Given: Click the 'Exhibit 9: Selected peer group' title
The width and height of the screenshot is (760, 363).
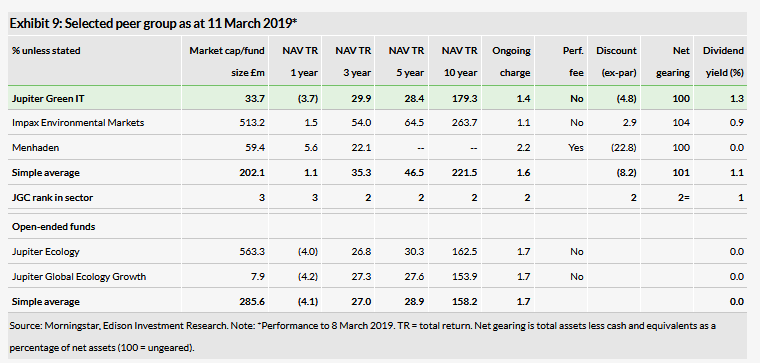Looking at the screenshot, I should pos(153,23).
